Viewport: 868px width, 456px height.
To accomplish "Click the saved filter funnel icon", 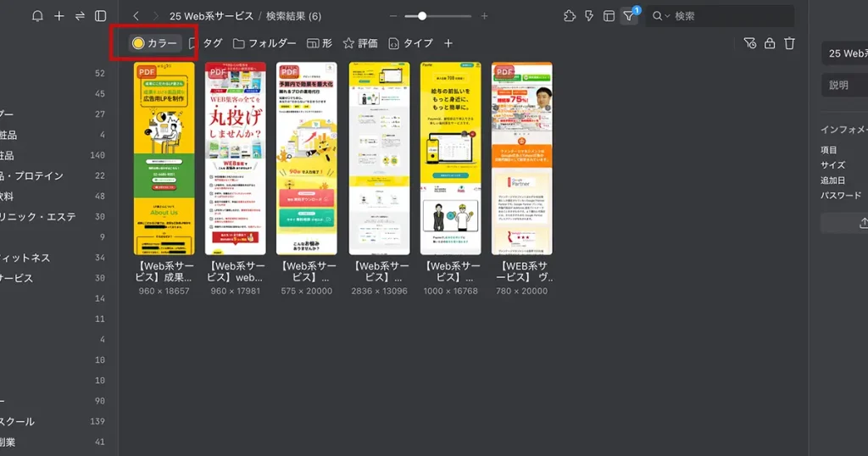I will click(x=749, y=43).
